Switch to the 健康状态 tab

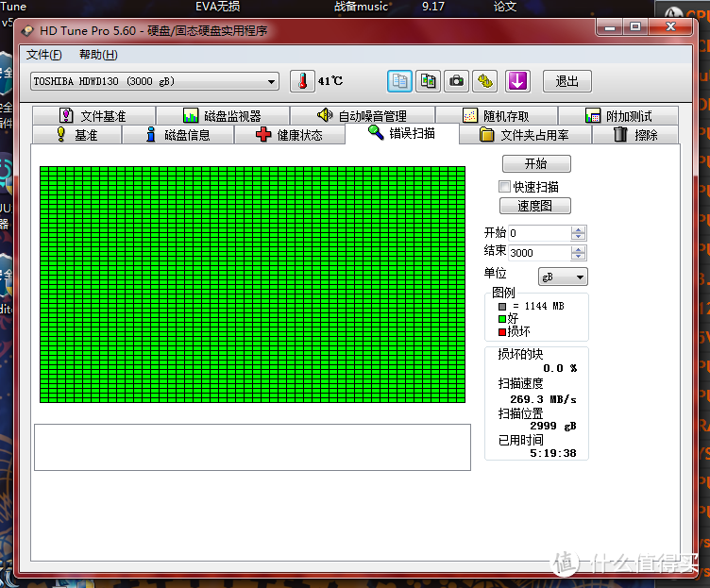click(289, 135)
